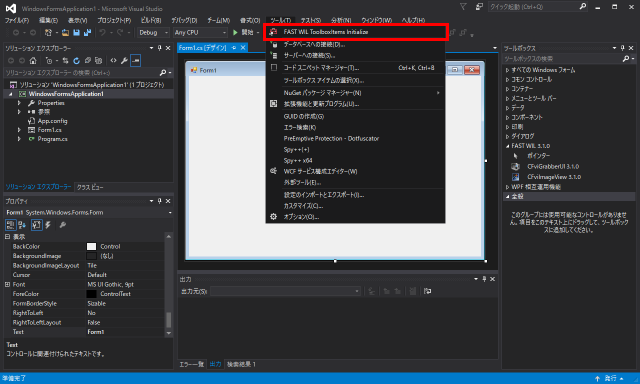Click the Solution Explorer search input field

click(82, 73)
